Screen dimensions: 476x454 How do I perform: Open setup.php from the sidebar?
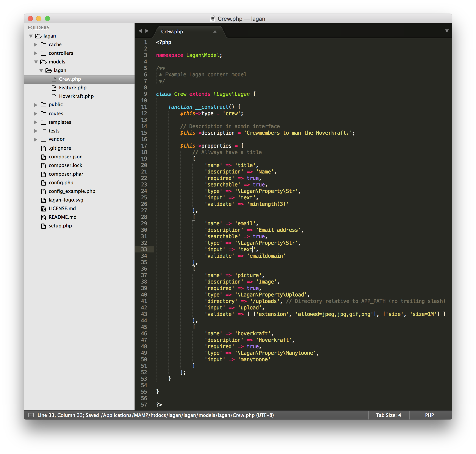click(60, 226)
